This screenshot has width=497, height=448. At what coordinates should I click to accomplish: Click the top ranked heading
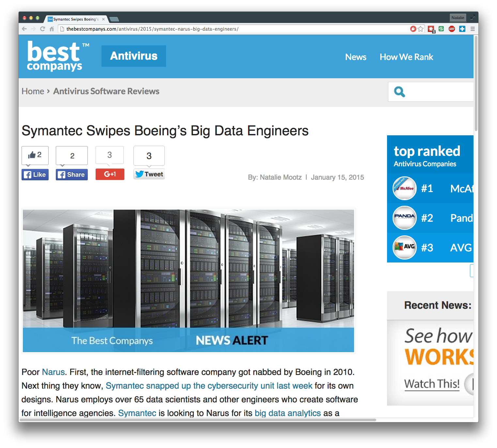427,151
